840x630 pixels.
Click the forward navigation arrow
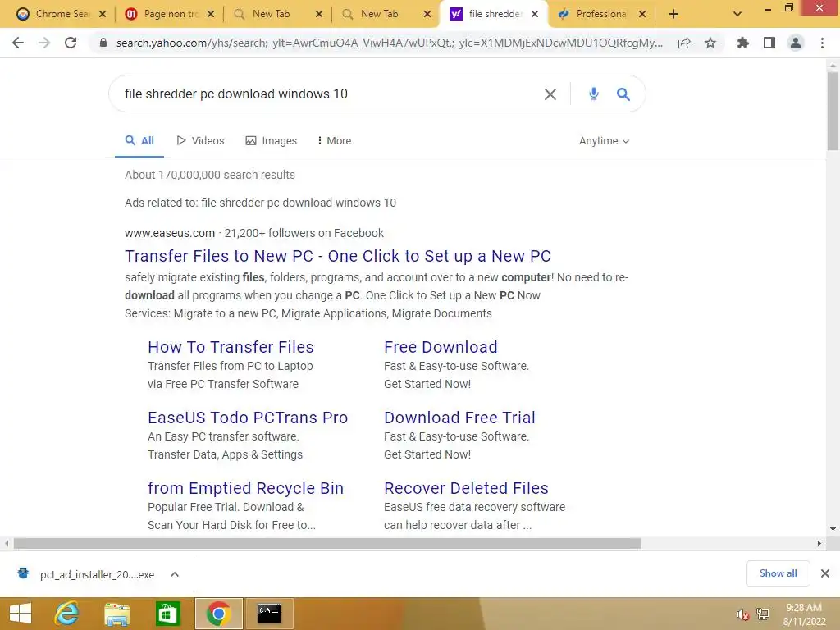(x=44, y=43)
